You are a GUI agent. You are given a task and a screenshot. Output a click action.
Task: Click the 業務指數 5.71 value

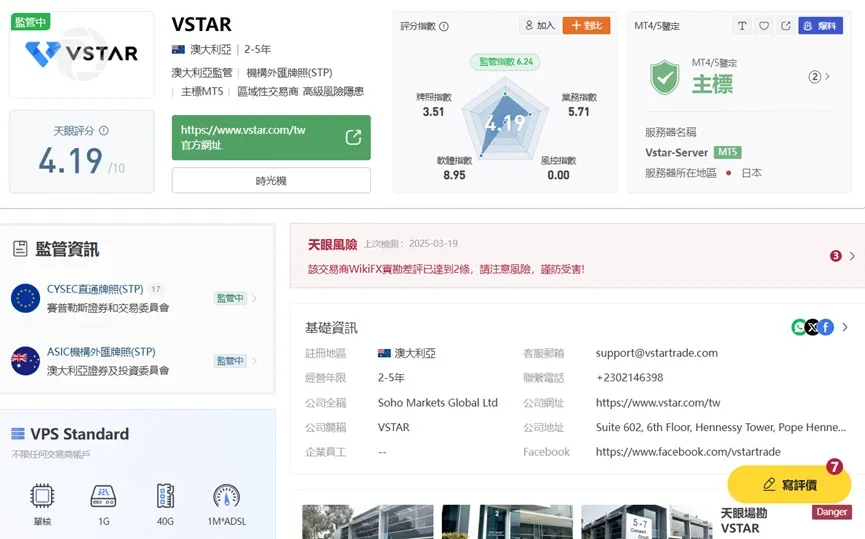(579, 111)
